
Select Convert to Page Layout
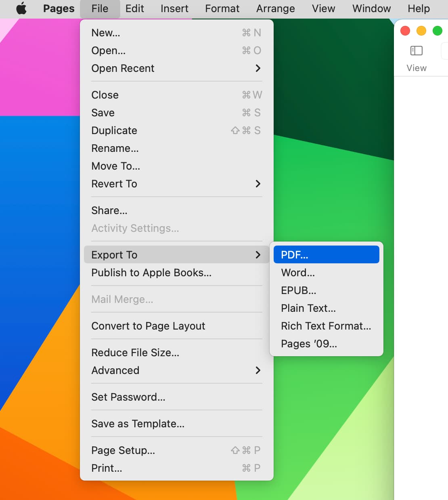tap(177, 326)
